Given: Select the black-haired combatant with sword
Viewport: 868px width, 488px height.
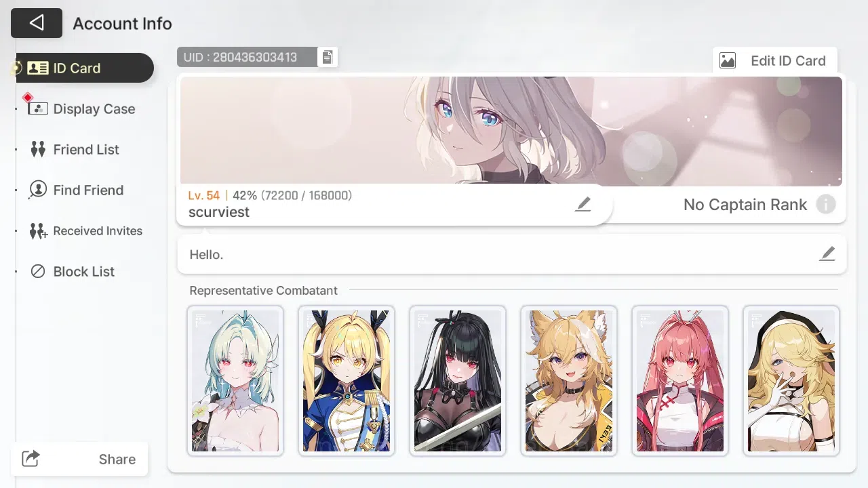Looking at the screenshot, I should coord(458,381).
